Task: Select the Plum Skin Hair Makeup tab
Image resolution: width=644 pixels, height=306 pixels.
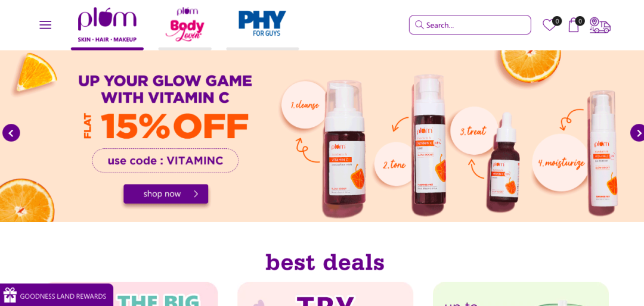Action: click(107, 26)
